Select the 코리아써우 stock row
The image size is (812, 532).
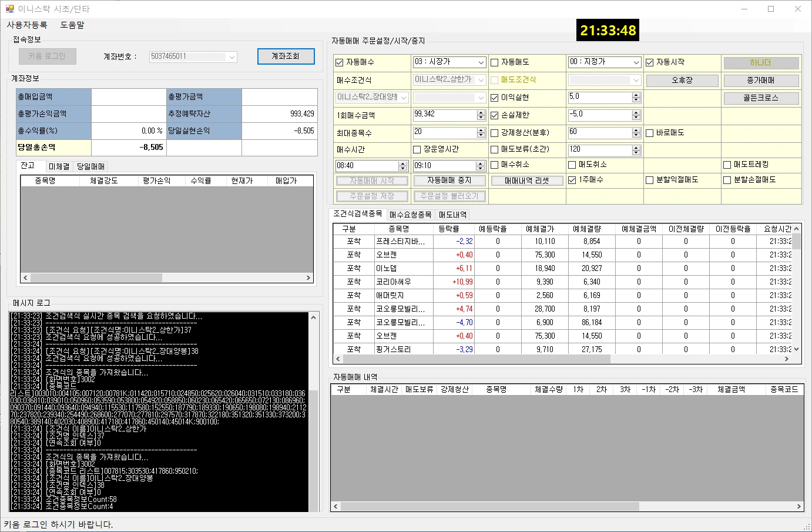tap(562, 282)
